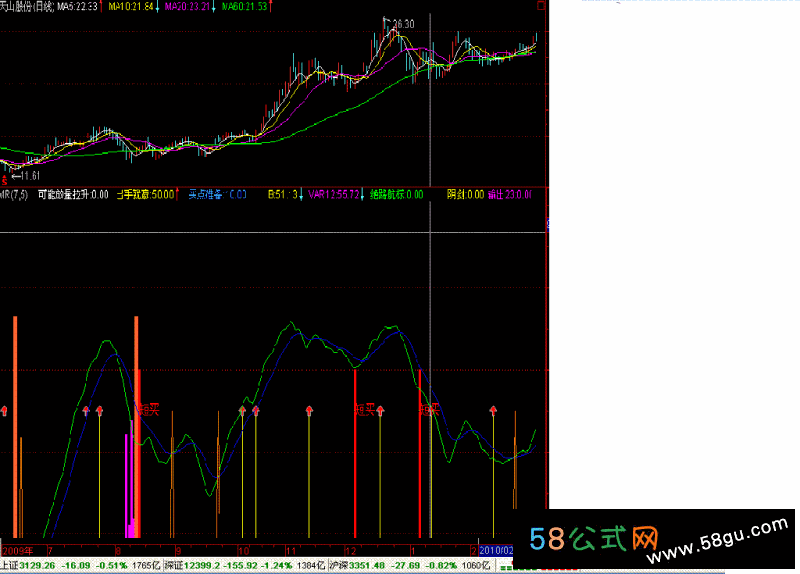Click the 26.30 high price marker
The width and height of the screenshot is (800, 574).
[x=404, y=24]
